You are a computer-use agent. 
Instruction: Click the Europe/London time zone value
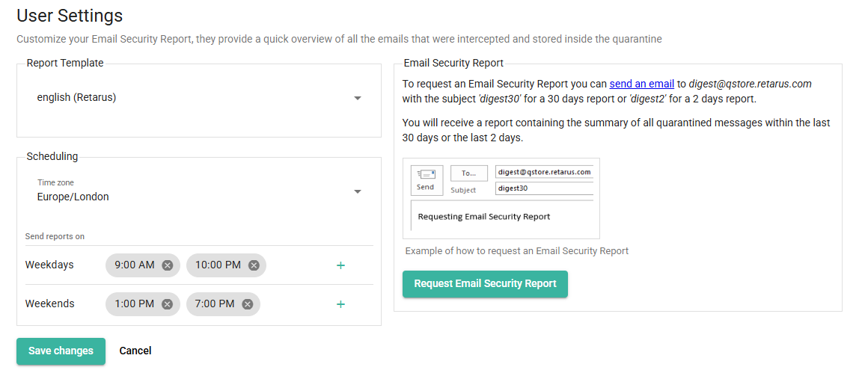click(73, 197)
